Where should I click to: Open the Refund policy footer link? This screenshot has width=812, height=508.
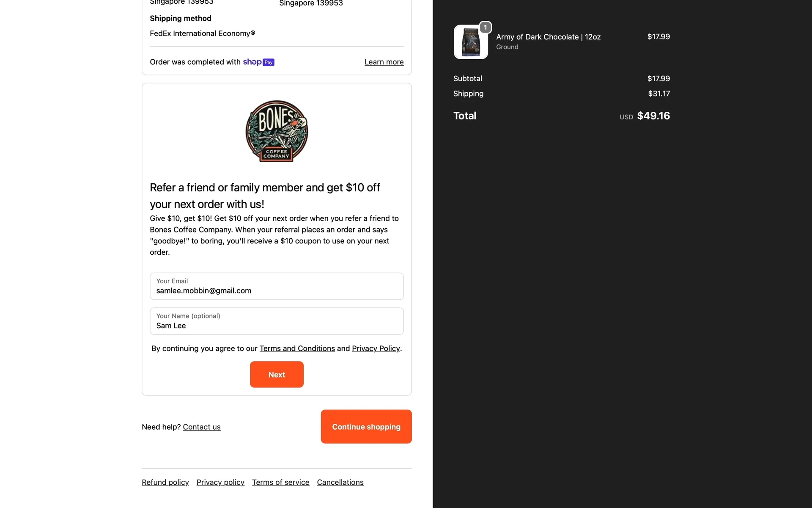point(165,483)
